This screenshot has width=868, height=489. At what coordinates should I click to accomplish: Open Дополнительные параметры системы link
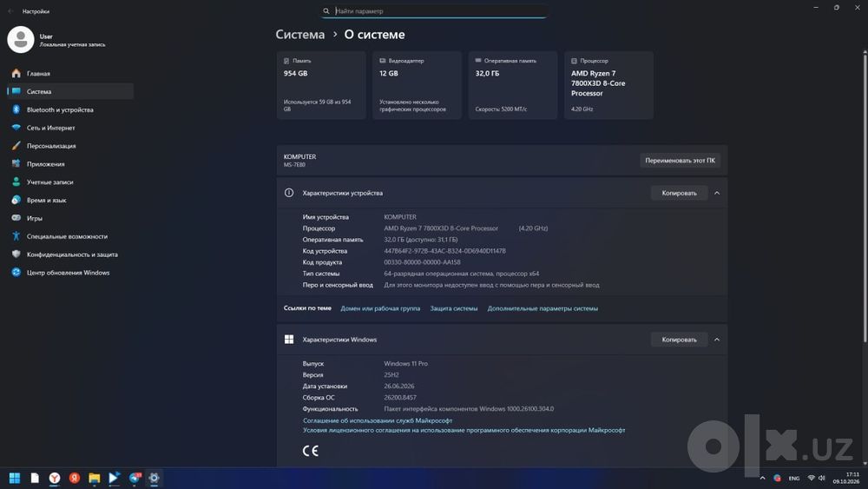(x=542, y=308)
